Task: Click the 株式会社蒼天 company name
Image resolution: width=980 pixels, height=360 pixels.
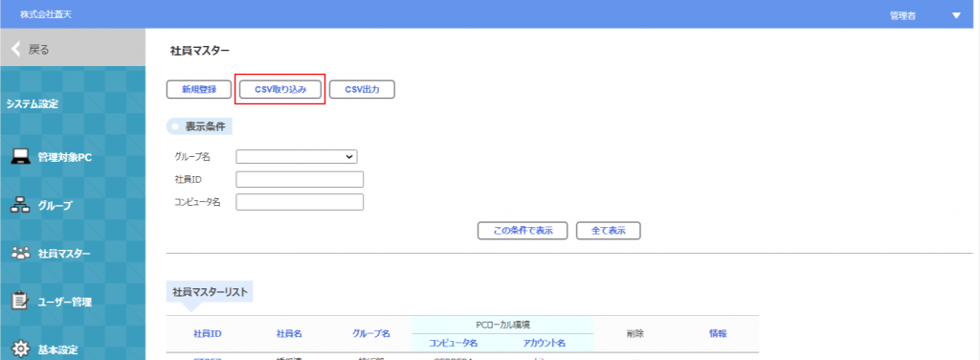Action: (x=46, y=14)
